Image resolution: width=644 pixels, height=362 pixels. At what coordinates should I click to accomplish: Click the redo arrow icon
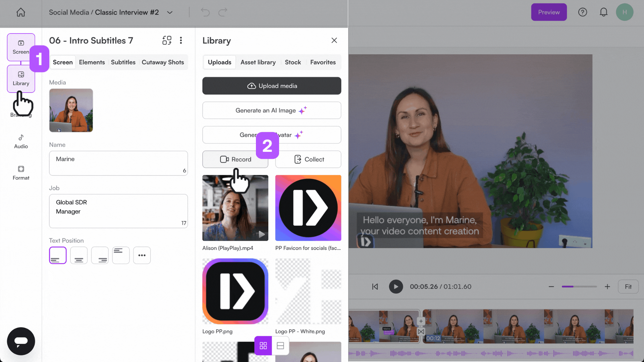[x=223, y=12]
